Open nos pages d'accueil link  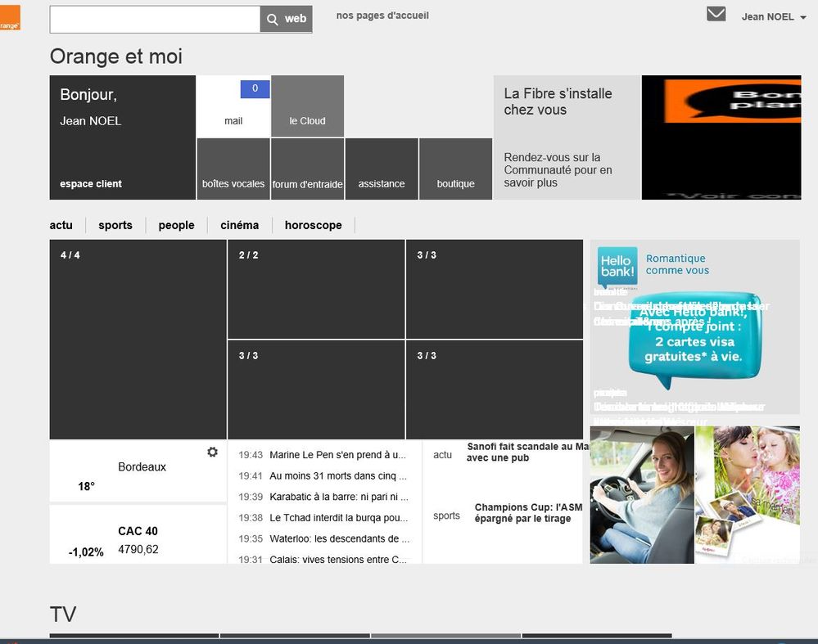click(x=382, y=16)
